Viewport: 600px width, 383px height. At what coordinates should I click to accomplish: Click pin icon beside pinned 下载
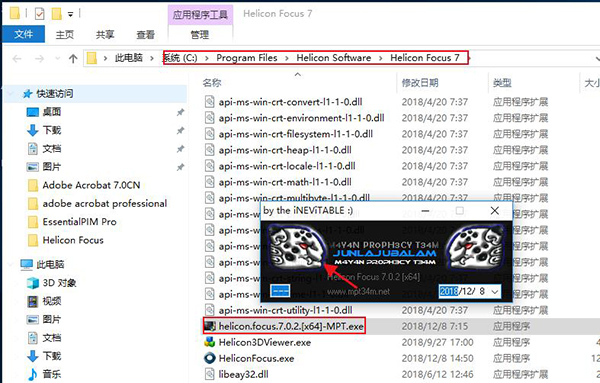[180, 130]
